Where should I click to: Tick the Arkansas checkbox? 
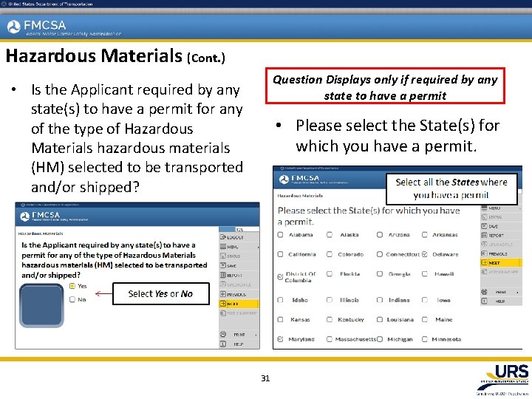tap(424, 235)
